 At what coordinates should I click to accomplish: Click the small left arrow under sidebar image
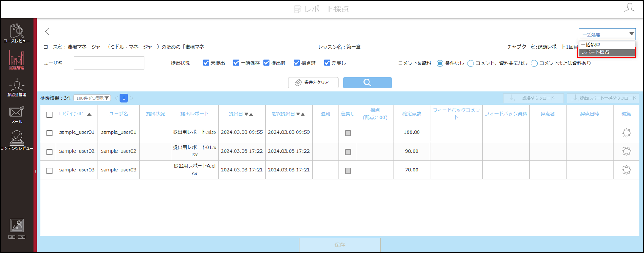click(12, 237)
